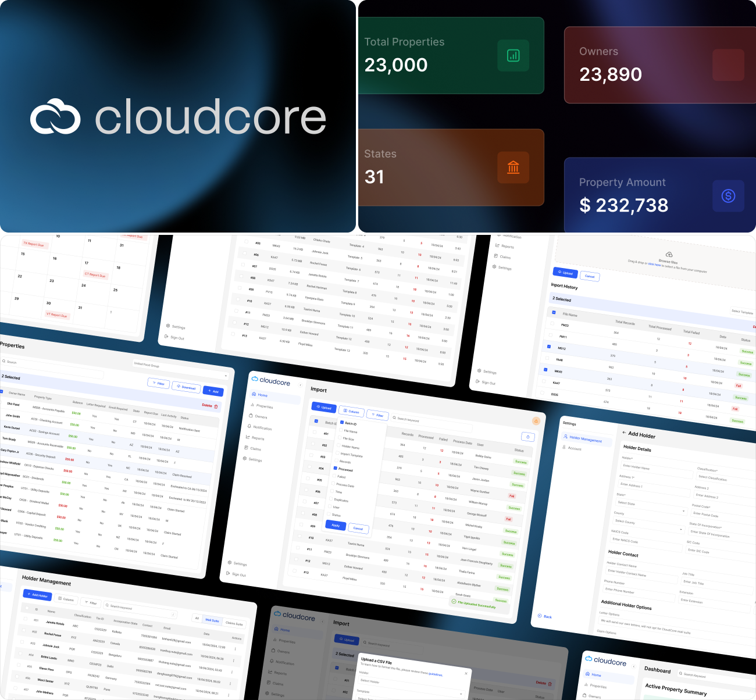Check Duplicates in the column list

[331, 498]
